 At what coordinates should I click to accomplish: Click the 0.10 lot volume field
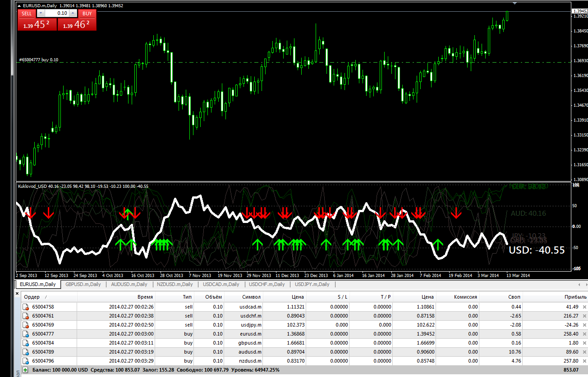(57, 14)
